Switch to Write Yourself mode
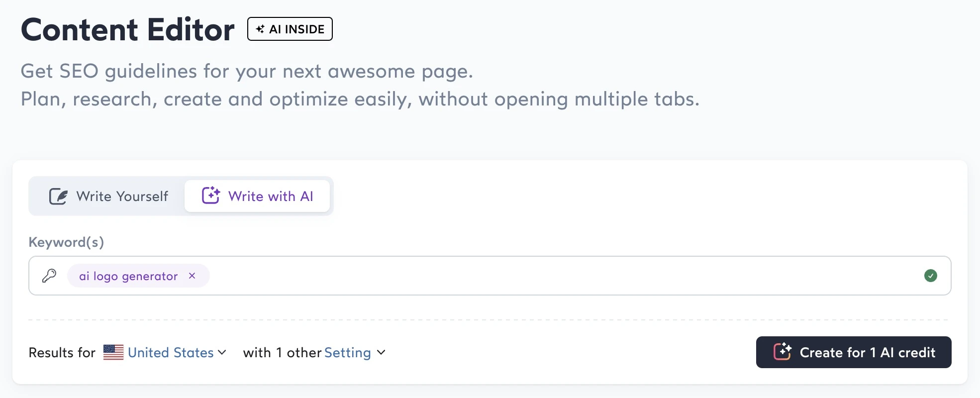This screenshot has height=398, width=980. [122, 196]
